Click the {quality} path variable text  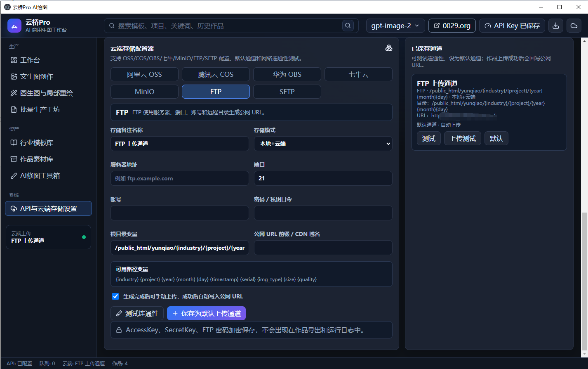[307, 279]
